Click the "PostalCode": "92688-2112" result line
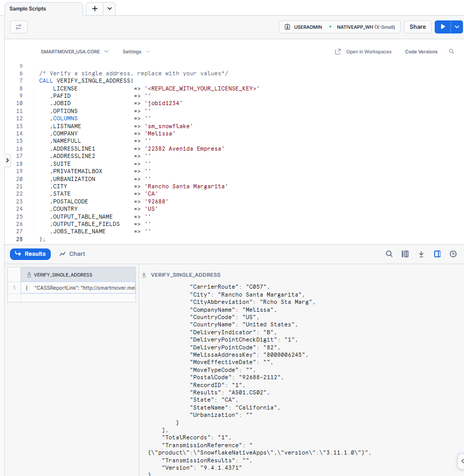The height and width of the screenshot is (476, 464). point(236,377)
